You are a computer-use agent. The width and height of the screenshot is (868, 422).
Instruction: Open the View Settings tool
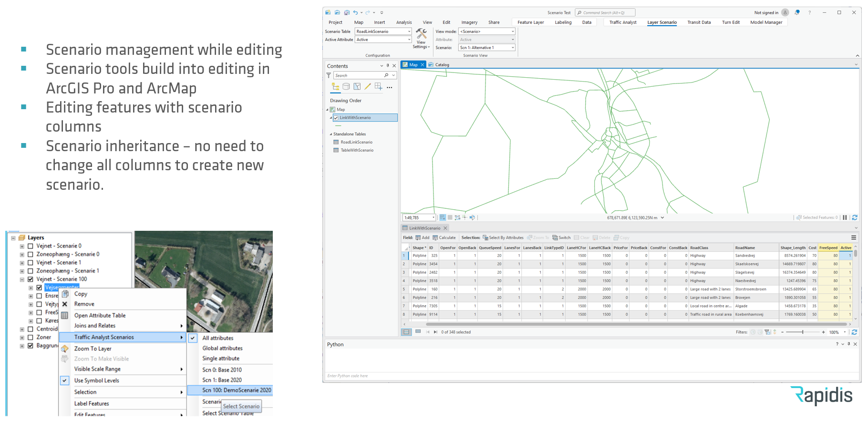coord(421,38)
